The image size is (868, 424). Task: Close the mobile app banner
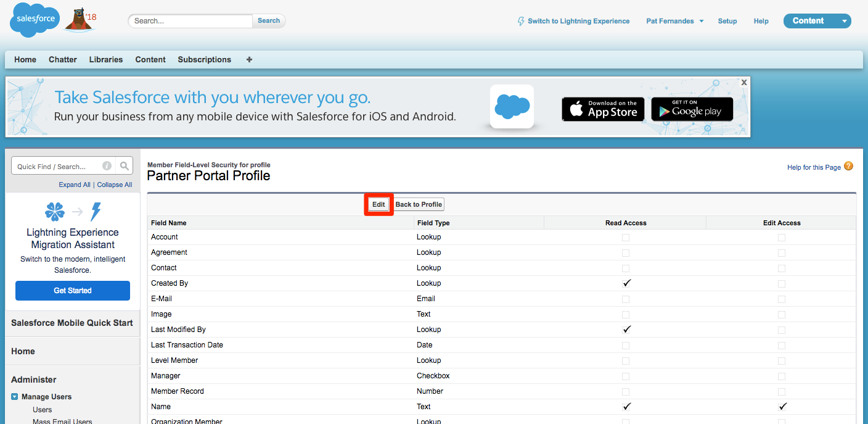(x=744, y=82)
